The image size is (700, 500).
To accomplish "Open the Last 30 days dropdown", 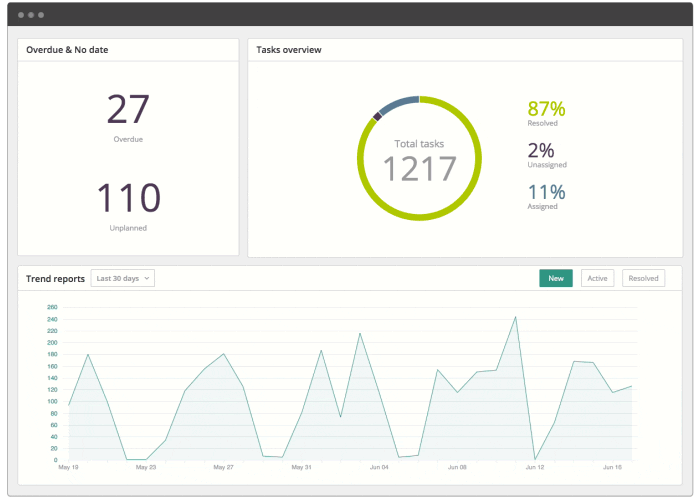I will [x=122, y=278].
